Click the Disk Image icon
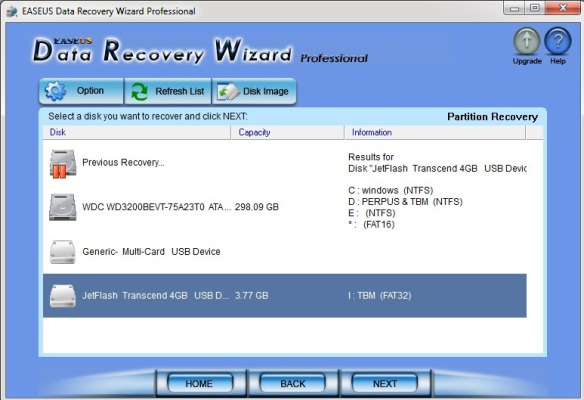The height and width of the screenshot is (400, 584). (228, 92)
